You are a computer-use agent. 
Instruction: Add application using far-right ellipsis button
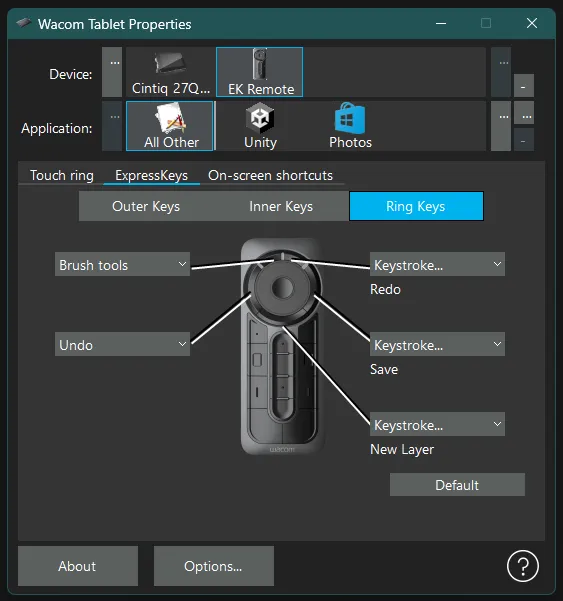pyautogui.click(x=524, y=113)
